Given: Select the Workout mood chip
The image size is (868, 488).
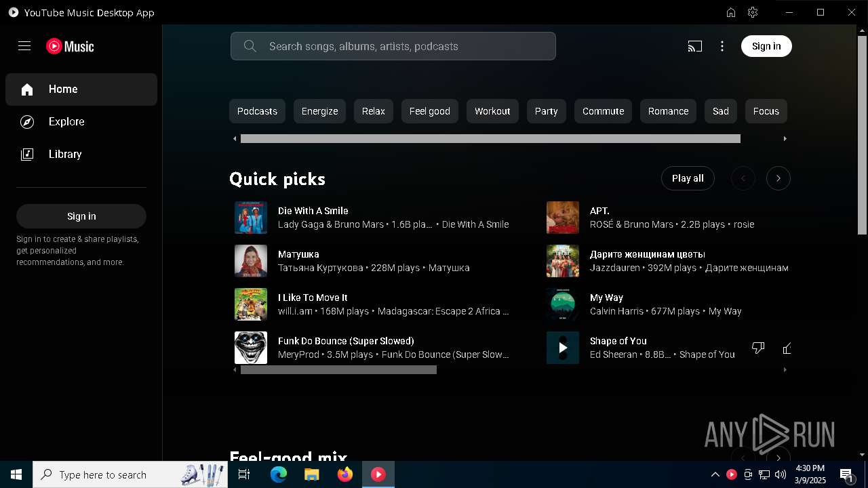Looking at the screenshot, I should click(492, 111).
